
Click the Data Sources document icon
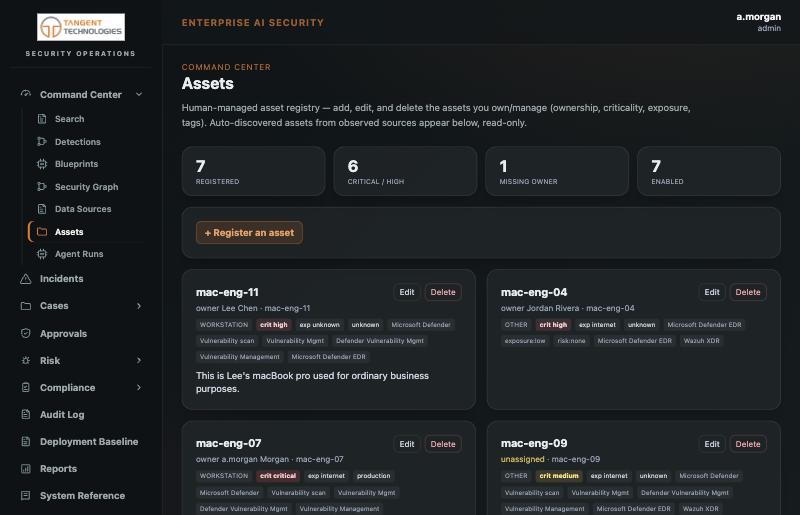[x=42, y=209]
